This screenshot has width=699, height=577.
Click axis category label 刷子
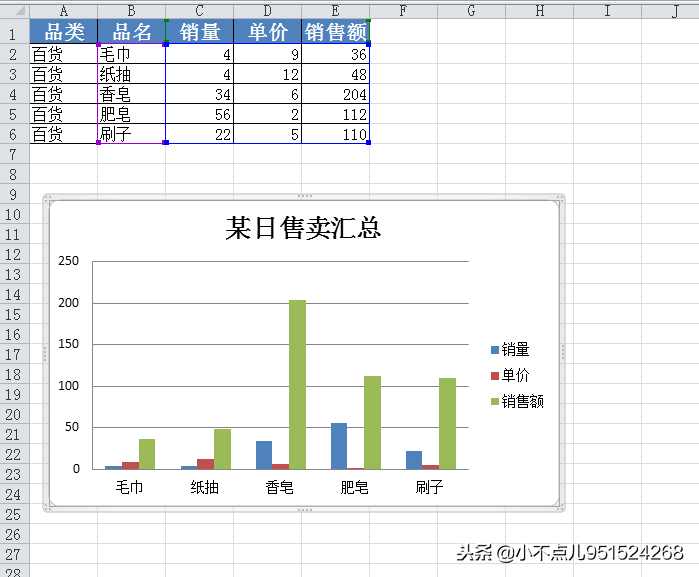pos(429,487)
